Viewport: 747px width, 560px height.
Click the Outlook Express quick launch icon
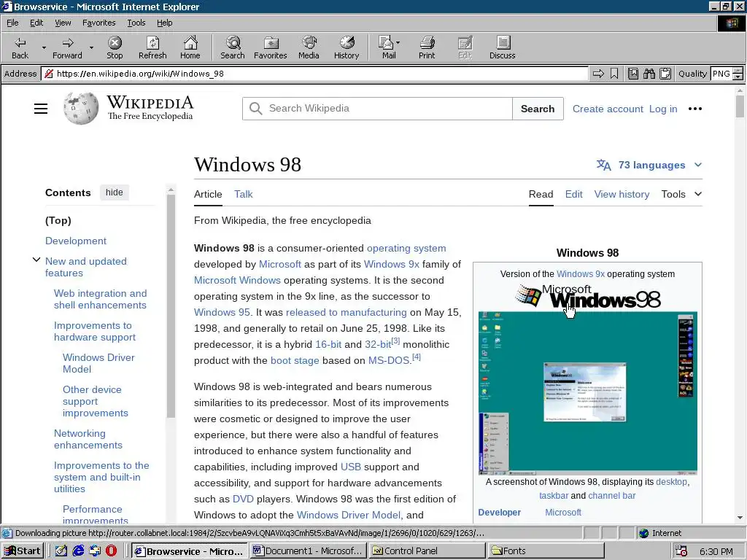[x=95, y=551]
